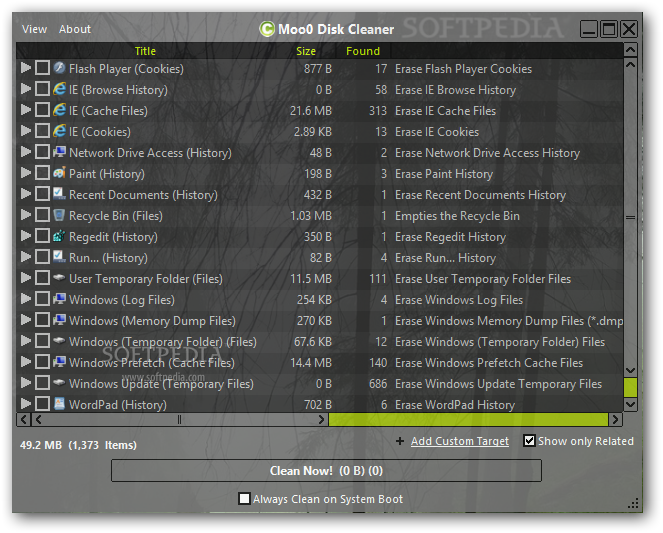
Task: Check the Flash Player (Cookies) checkbox
Action: click(x=42, y=68)
